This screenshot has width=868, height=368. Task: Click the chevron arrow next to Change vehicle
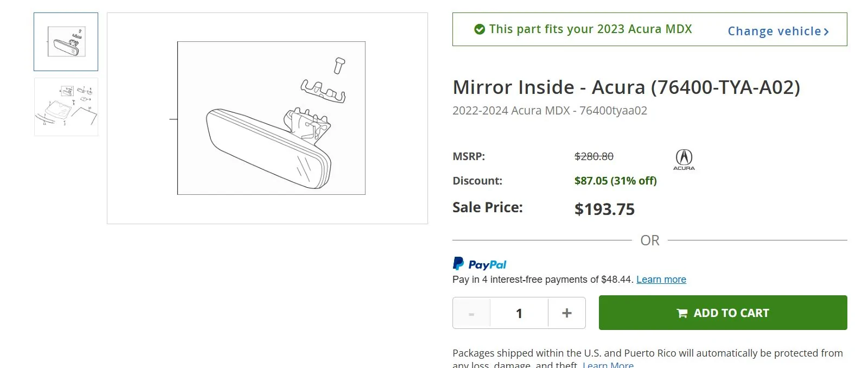[826, 31]
